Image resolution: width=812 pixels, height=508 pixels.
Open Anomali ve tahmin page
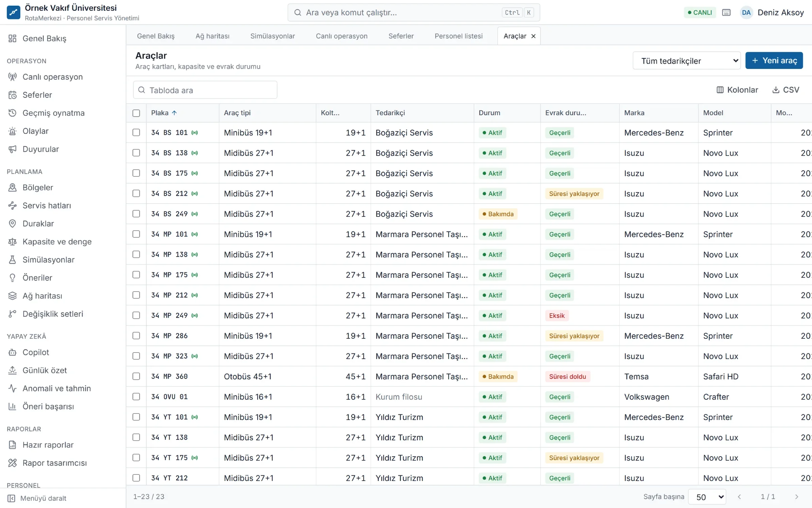pyautogui.click(x=63, y=388)
